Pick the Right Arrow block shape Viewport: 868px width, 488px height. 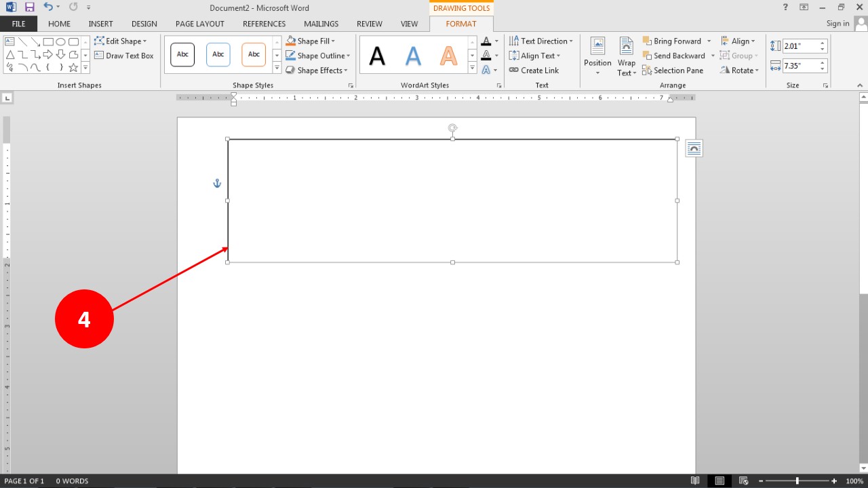(48, 55)
